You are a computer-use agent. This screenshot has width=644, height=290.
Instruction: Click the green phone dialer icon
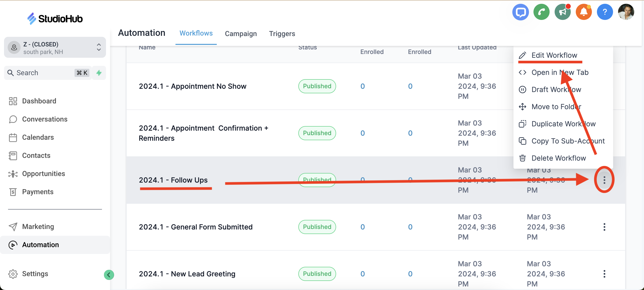coord(541,12)
